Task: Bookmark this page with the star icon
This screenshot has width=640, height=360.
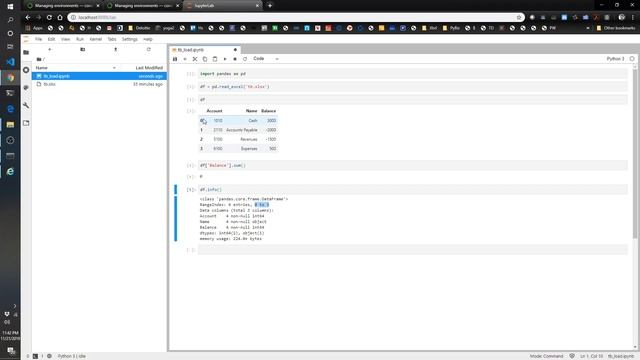Action: (519, 18)
